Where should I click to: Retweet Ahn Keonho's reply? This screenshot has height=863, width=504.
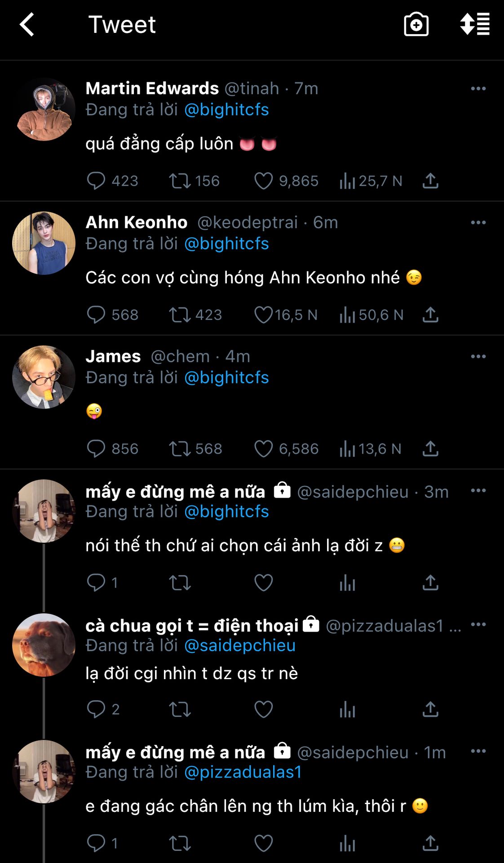pos(180,315)
